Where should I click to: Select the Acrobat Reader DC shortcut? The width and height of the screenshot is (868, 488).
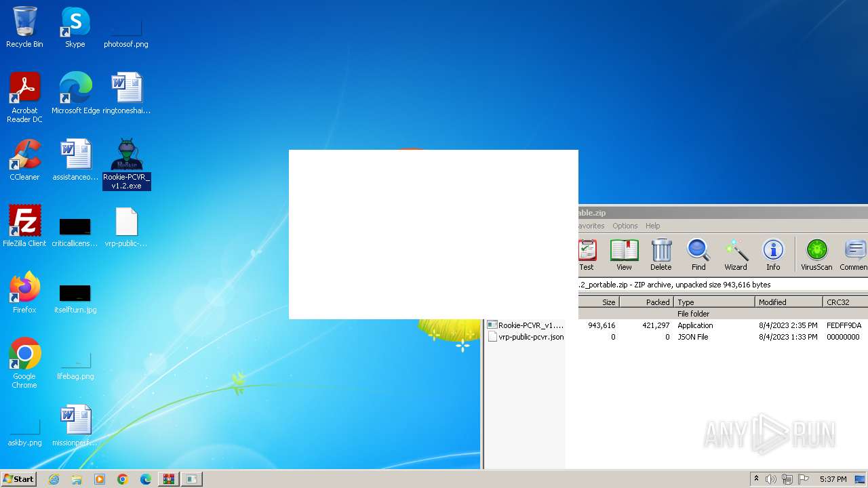click(24, 98)
